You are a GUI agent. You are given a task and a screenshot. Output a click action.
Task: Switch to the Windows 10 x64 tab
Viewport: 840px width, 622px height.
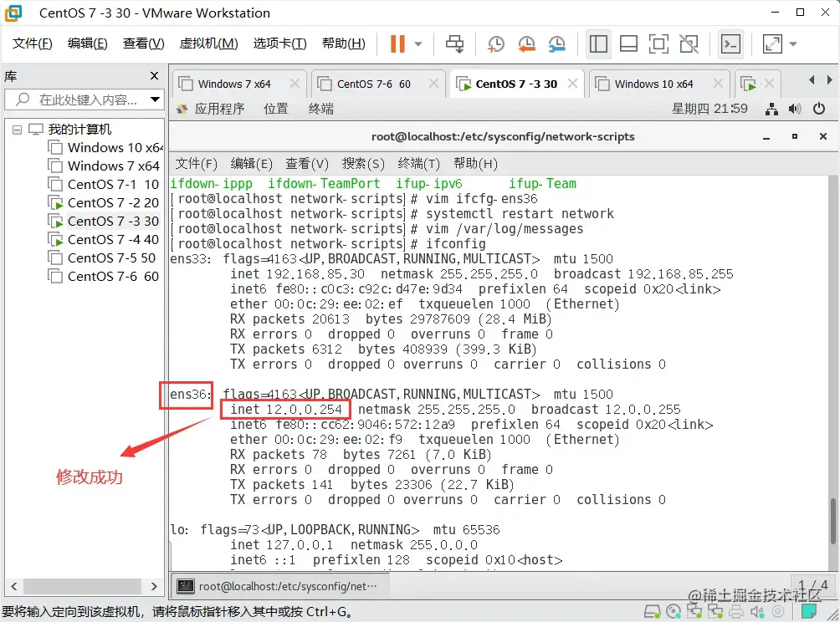[653, 84]
